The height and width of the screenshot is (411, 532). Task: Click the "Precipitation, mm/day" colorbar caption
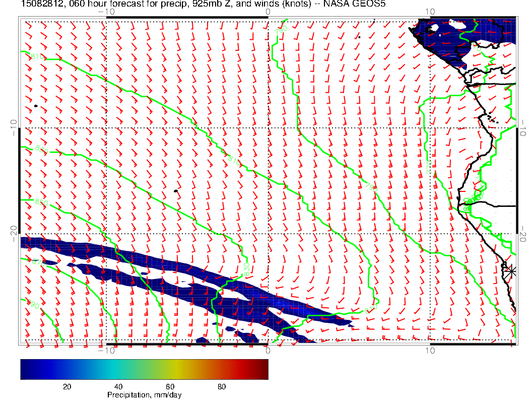pos(144,395)
